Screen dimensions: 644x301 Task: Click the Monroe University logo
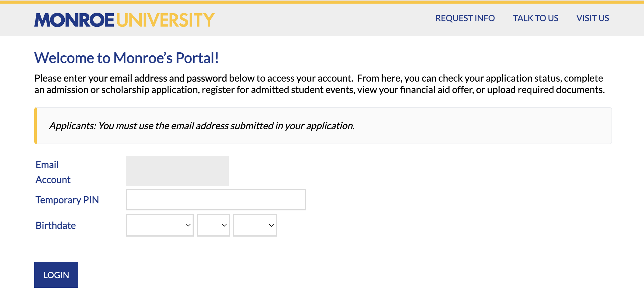(124, 20)
